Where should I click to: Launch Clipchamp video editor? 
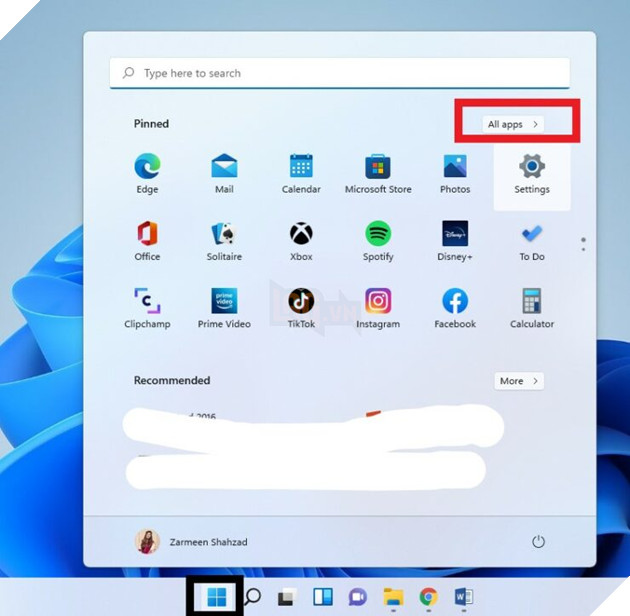click(147, 308)
